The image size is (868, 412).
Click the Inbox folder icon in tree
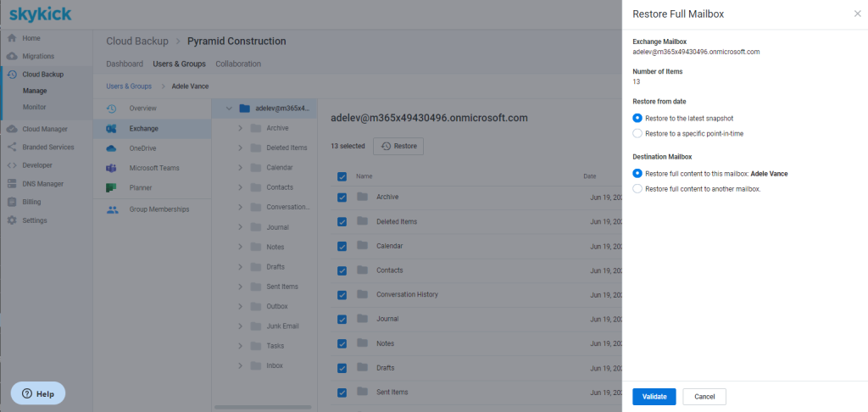click(256, 366)
